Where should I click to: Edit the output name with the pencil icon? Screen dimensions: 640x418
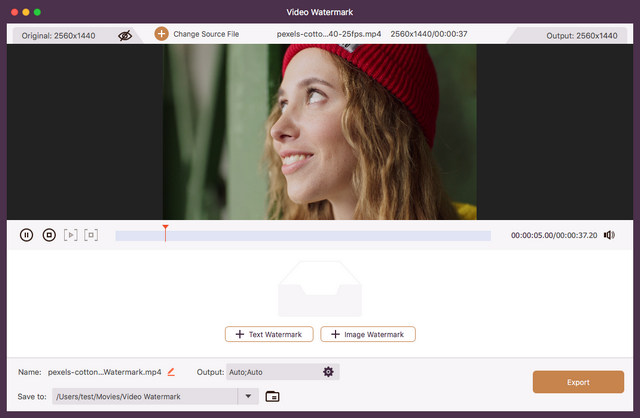coord(171,372)
